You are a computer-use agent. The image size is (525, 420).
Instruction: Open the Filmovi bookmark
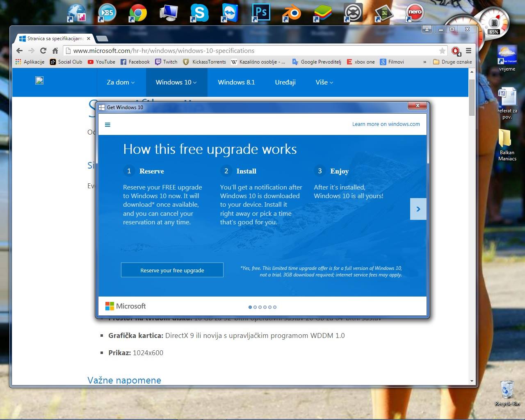pyautogui.click(x=392, y=62)
